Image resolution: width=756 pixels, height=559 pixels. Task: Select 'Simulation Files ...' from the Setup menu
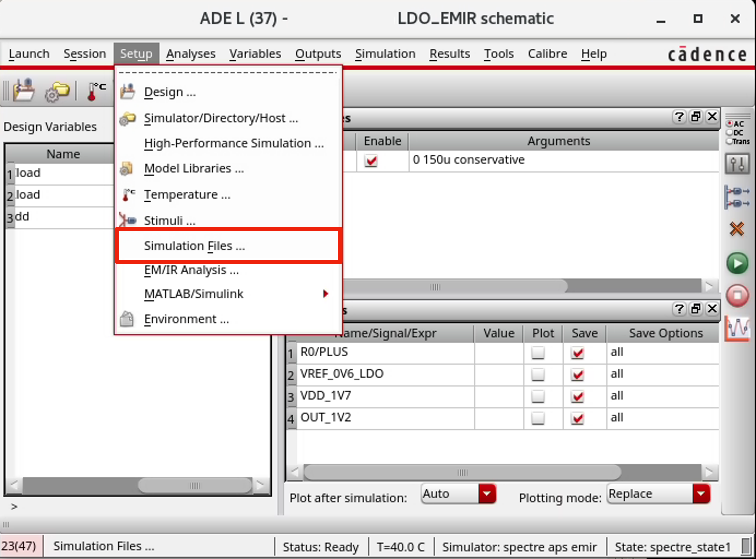coord(194,246)
